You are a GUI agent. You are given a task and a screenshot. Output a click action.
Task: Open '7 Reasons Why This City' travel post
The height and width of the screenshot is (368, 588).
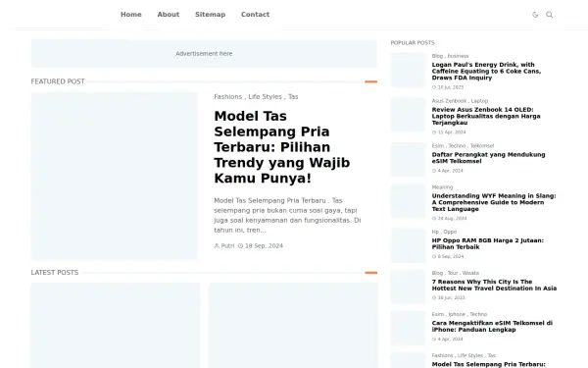[494, 285]
